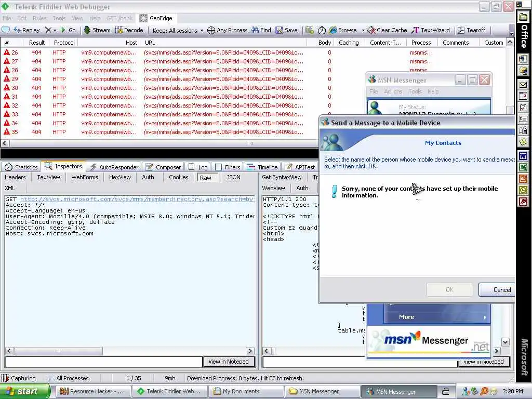Select the response WebView tab
Viewport: 532px width, 399px height.
pos(273,188)
